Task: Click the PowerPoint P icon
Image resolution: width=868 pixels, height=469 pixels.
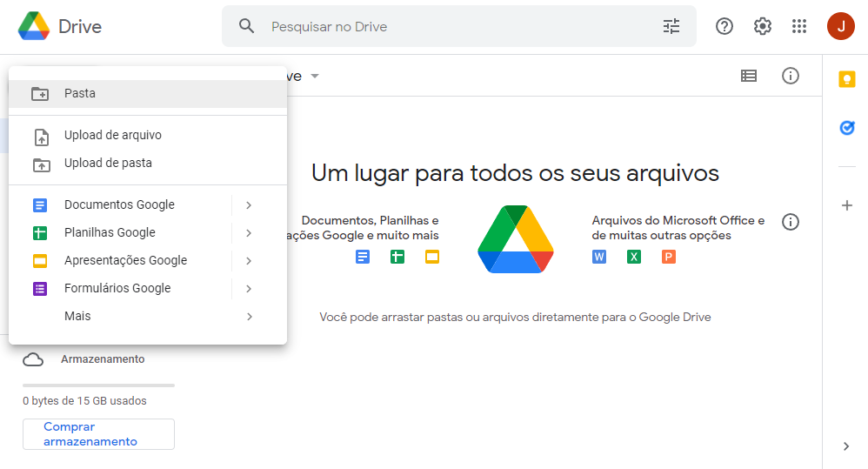Action: [x=669, y=257]
